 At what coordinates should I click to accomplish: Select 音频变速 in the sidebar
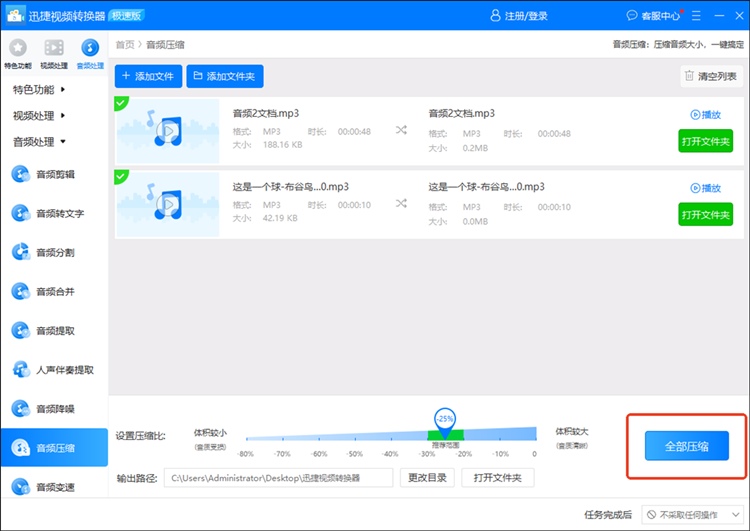(x=55, y=487)
